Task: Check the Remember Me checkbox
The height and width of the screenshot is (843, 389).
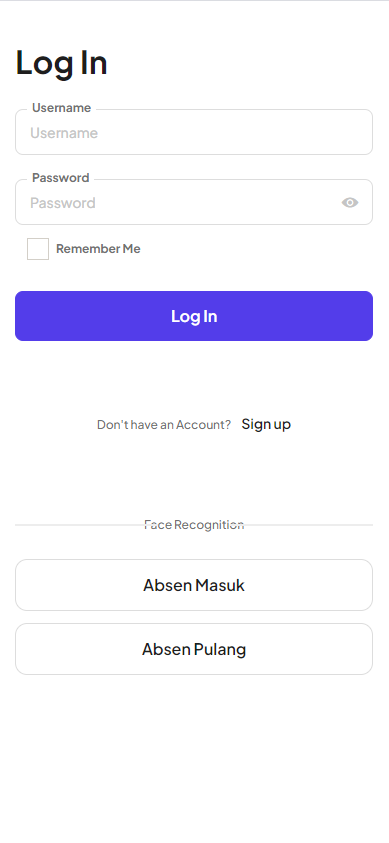Action: [38, 249]
